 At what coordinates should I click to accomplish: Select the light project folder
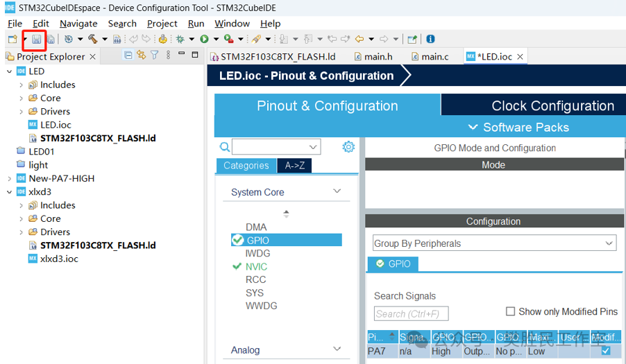[x=38, y=165]
